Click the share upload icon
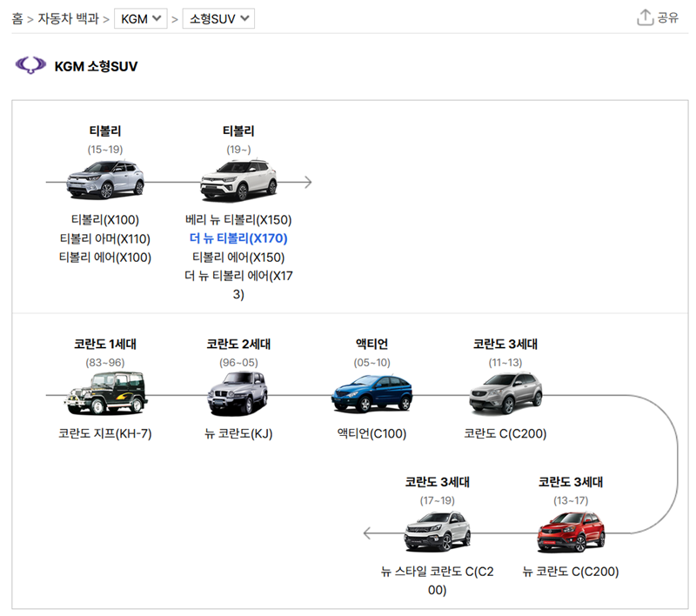696x616 pixels. pos(645,17)
